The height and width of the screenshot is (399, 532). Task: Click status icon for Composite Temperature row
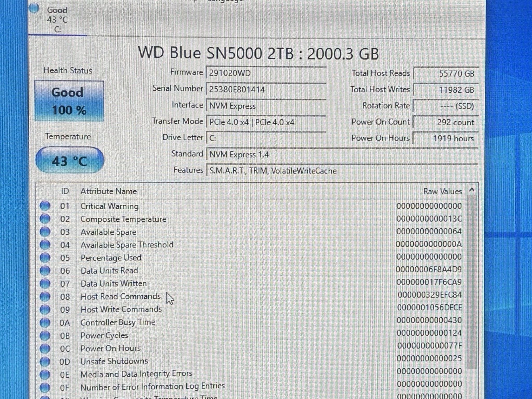click(x=45, y=219)
